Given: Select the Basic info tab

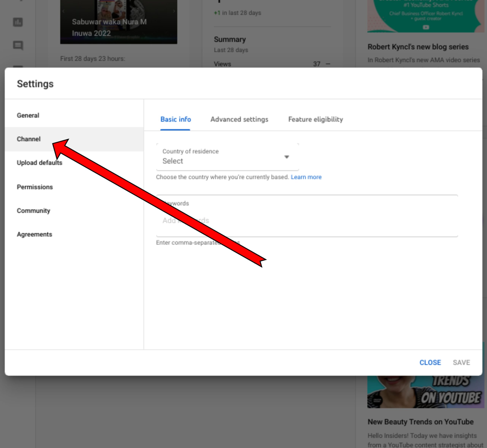Looking at the screenshot, I should 175,119.
